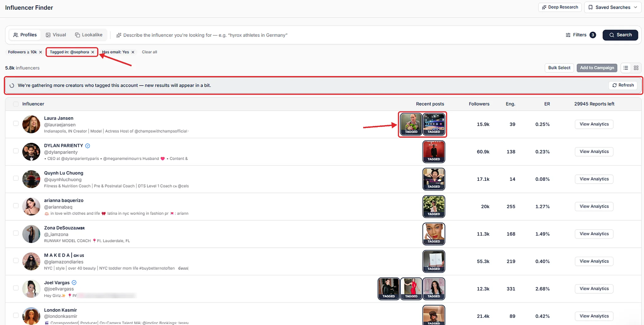Click Joel Vargas's profile avatar
Viewport: 644px width, 325px height.
point(31,289)
